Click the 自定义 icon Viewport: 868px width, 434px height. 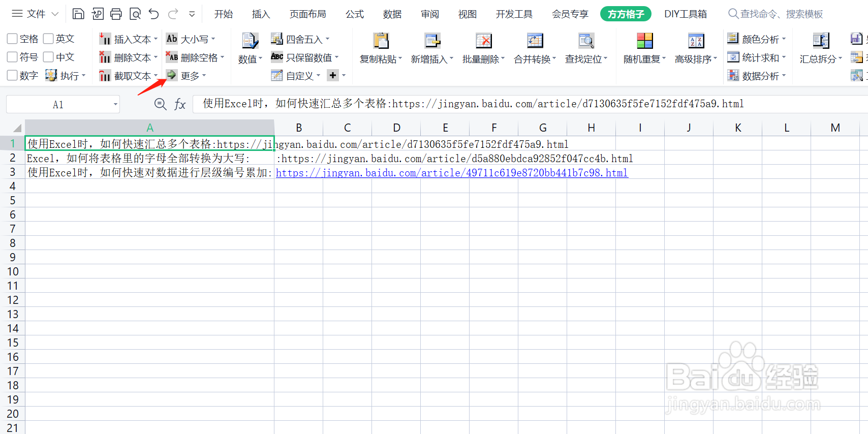[x=276, y=76]
